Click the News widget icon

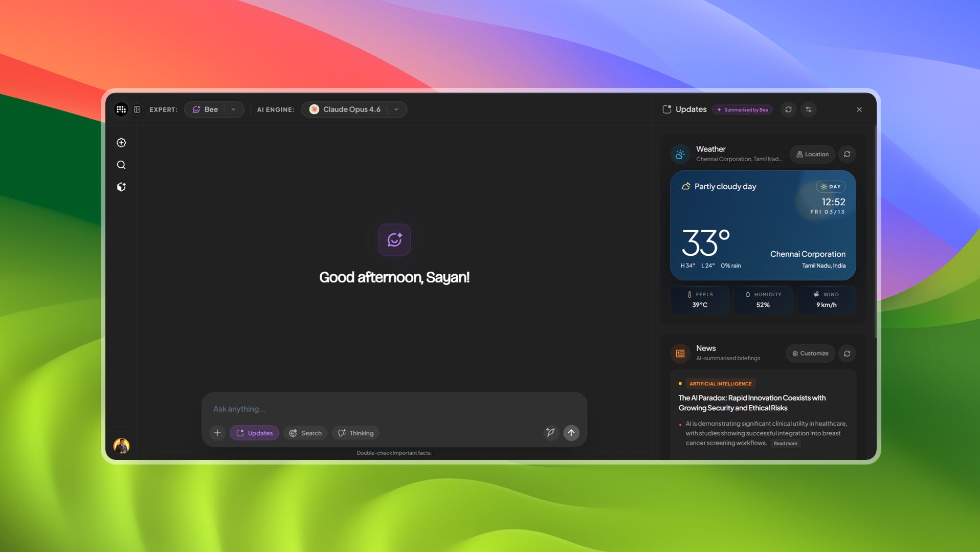pyautogui.click(x=680, y=354)
